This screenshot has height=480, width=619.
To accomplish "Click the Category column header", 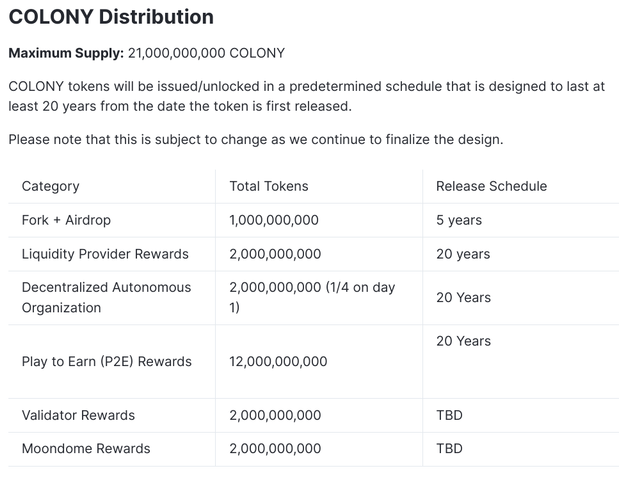I will coord(50,186).
